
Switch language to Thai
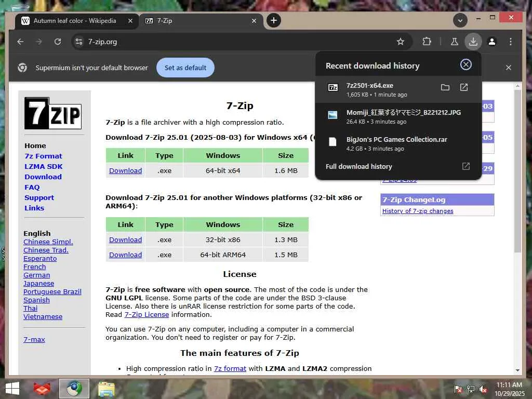[31, 309]
